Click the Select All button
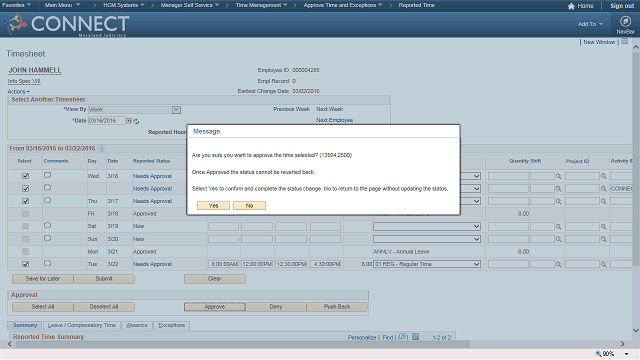Screen dimensions: 640x360 [x=43, y=307]
